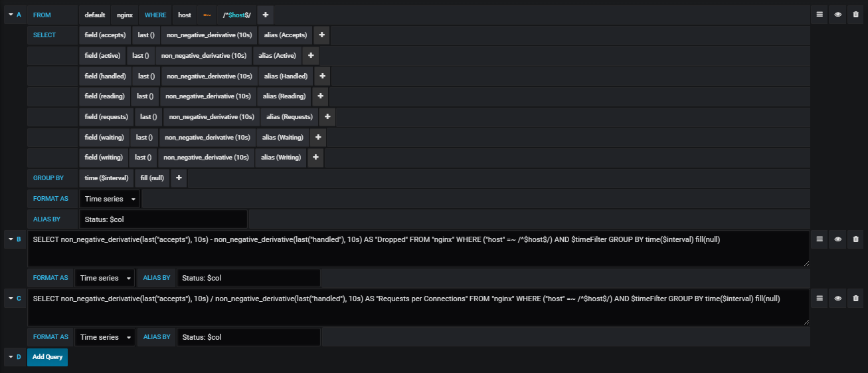Toggle visibility eye of query C
This screenshot has width=868, height=373.
click(837, 299)
